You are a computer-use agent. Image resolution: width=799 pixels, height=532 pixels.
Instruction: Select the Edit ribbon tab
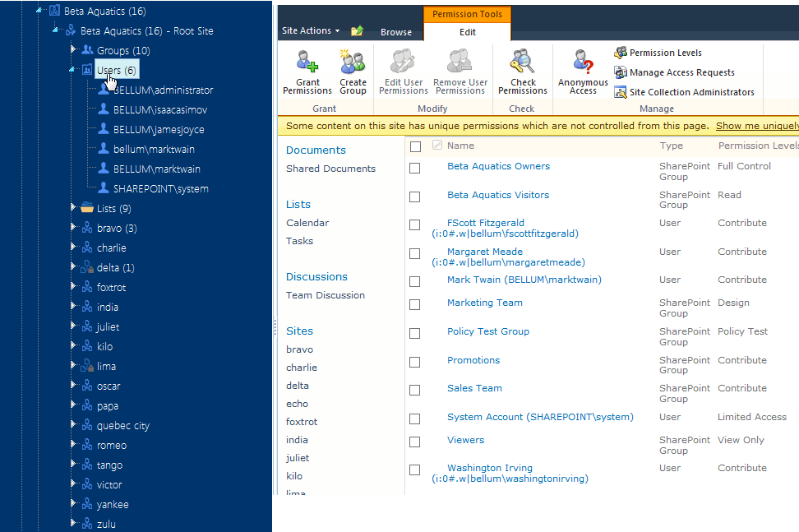467,32
